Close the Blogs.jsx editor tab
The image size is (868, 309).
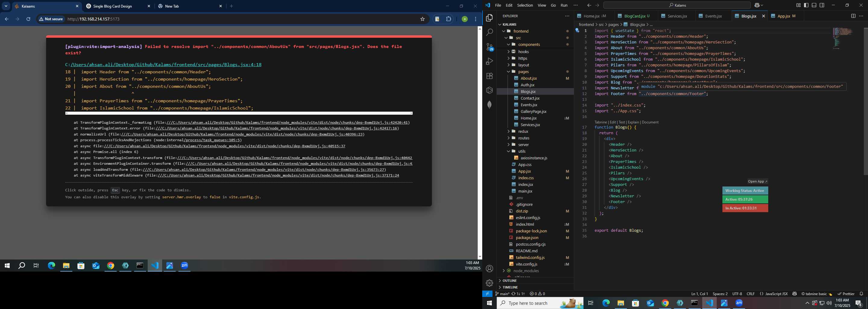(x=763, y=16)
